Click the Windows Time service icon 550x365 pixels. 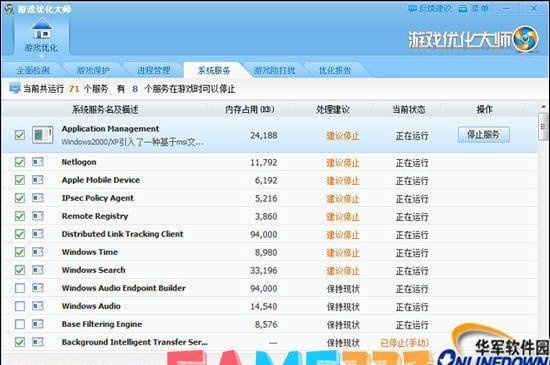click(38, 252)
